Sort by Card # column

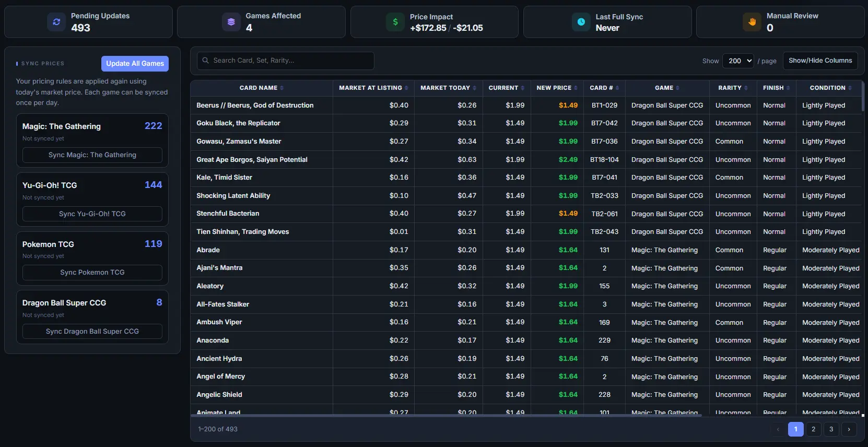click(x=604, y=88)
